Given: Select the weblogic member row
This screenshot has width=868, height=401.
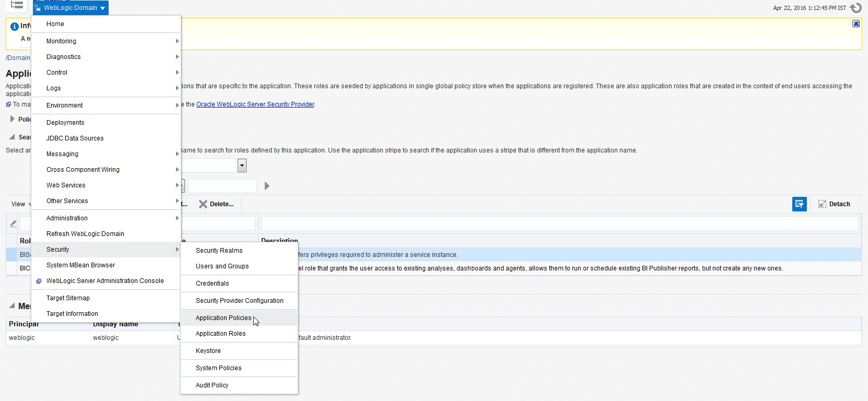Looking at the screenshot, I should (x=22, y=338).
